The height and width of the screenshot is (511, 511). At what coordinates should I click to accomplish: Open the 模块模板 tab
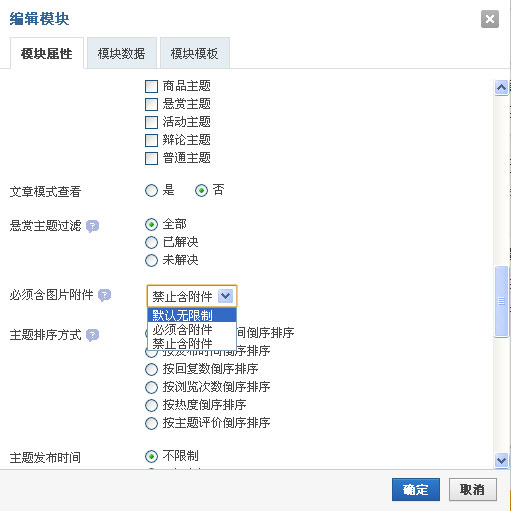point(195,53)
